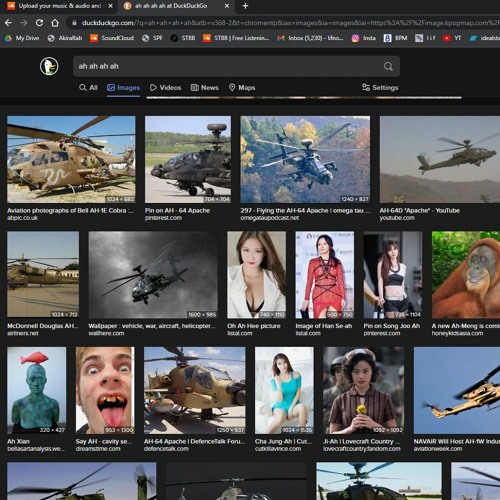The width and height of the screenshot is (500, 500).
Task: Switch to the All results tab
Action: pos(88,88)
